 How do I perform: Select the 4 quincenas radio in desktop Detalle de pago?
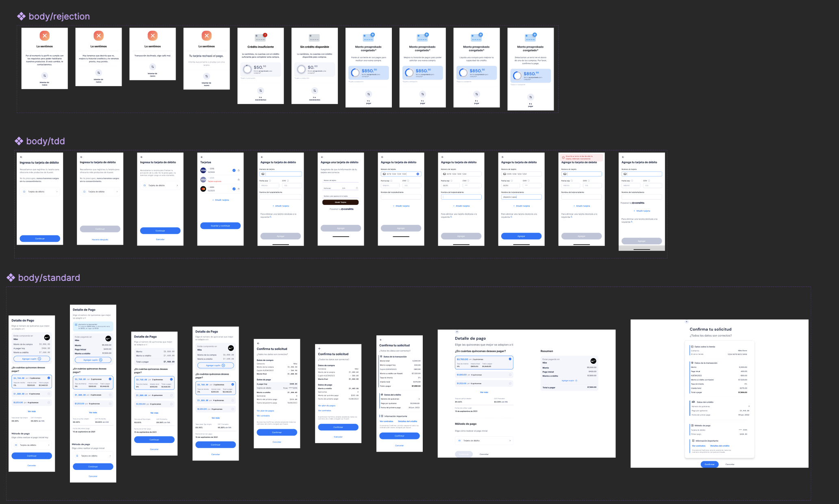[510, 375]
